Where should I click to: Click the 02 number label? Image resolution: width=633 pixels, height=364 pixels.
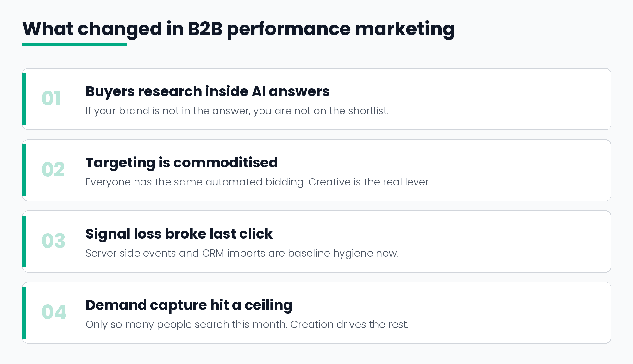click(x=53, y=170)
